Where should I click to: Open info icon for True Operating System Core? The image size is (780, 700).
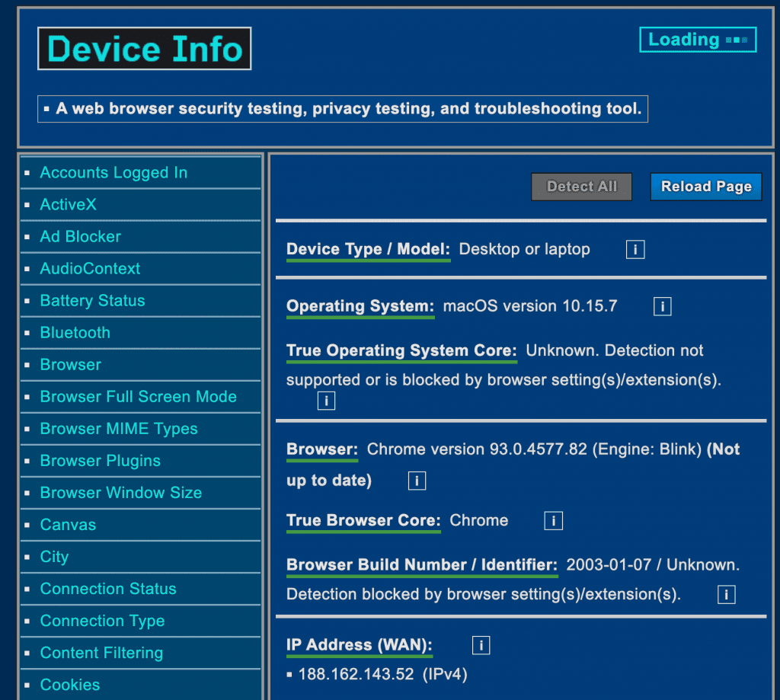coord(326,401)
